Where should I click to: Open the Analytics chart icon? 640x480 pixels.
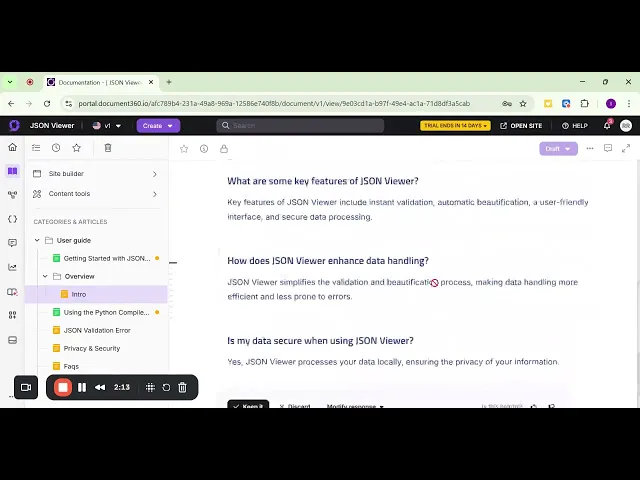click(x=12, y=267)
